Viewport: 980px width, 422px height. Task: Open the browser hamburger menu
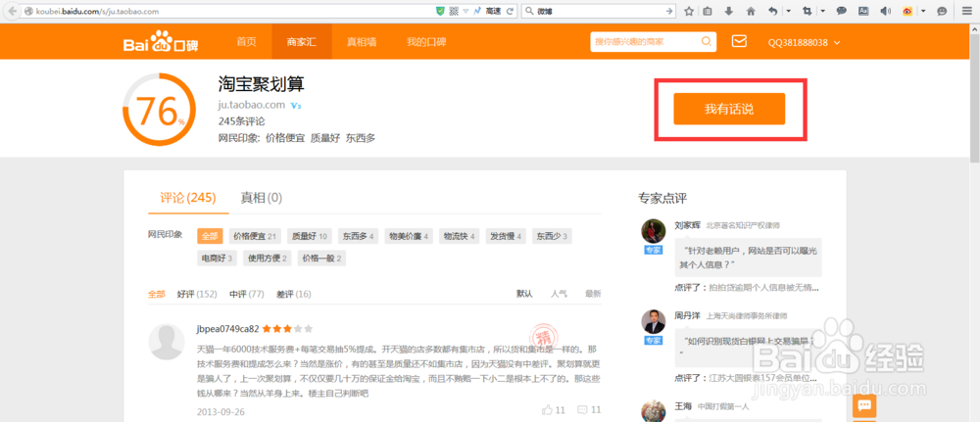[966, 11]
